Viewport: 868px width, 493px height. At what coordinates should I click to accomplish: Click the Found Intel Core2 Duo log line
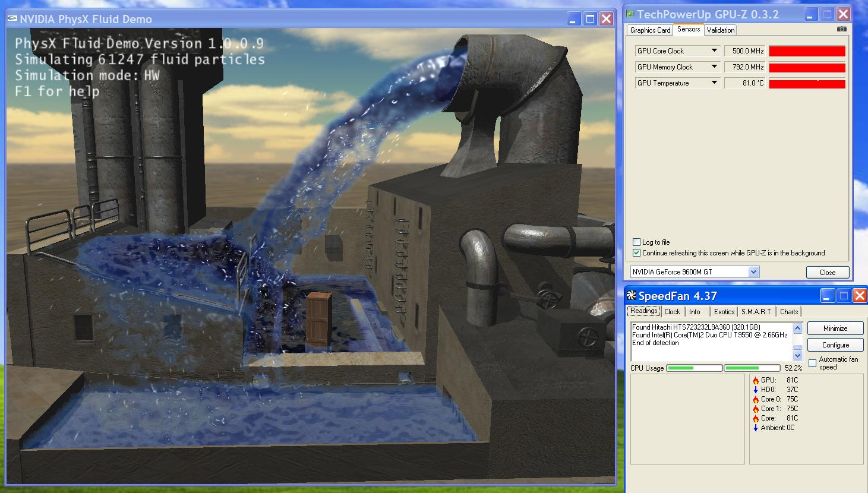point(710,335)
